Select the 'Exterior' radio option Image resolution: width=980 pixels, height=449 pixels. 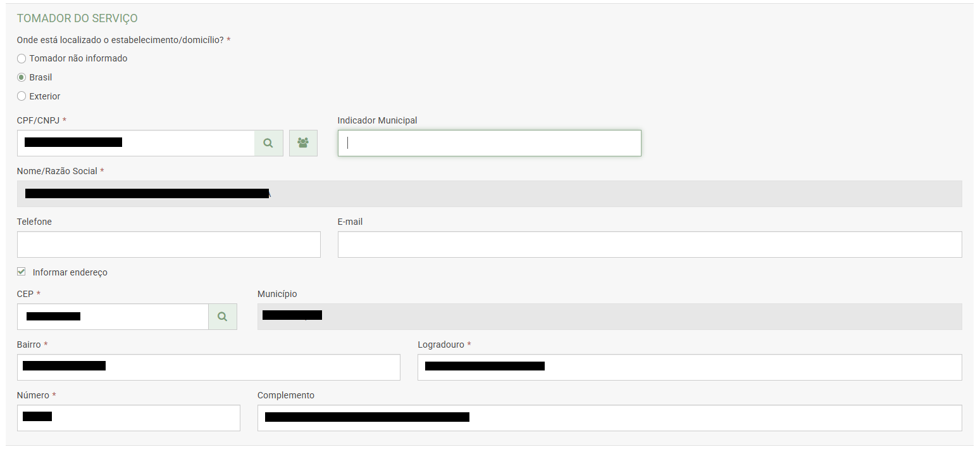(22, 96)
